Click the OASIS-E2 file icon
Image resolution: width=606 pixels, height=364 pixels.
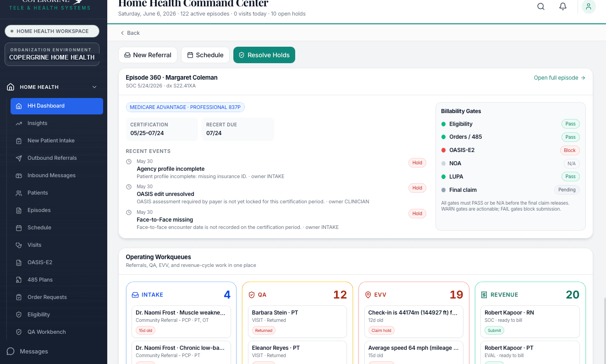click(19, 262)
